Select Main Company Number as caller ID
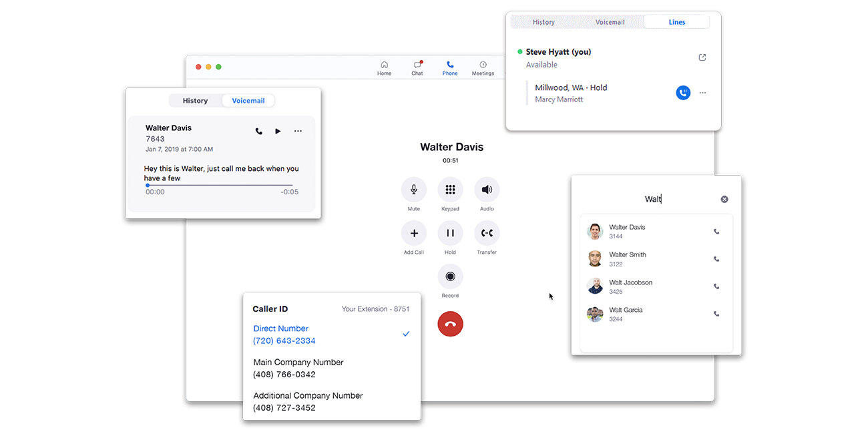The width and height of the screenshot is (868, 434). coord(298,369)
